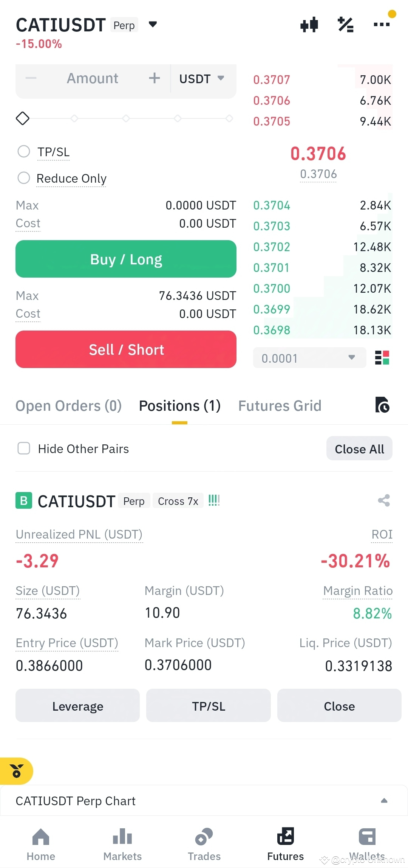408x868 pixels.
Task: Toggle order book layout view icon
Action: [382, 357]
